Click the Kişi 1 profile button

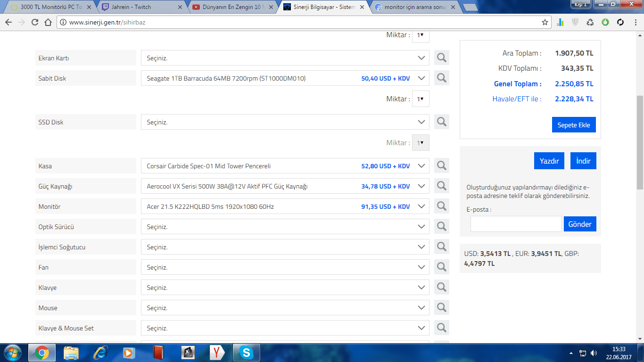tap(580, 4)
